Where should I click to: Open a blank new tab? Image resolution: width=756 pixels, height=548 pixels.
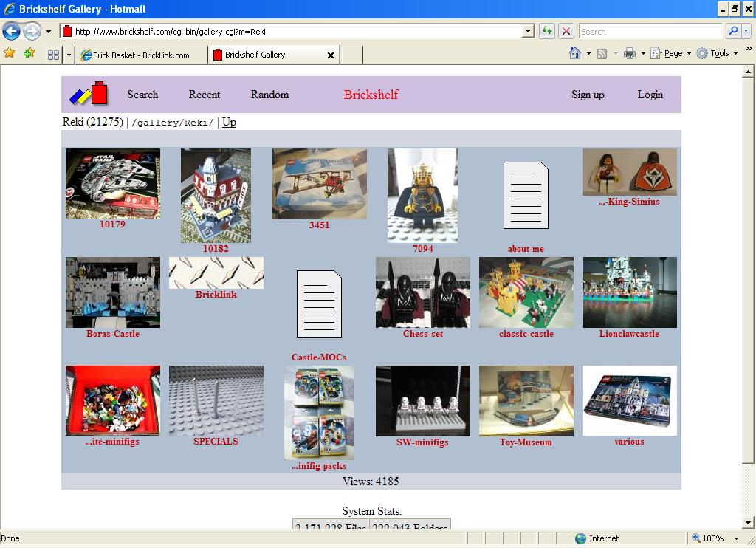pyautogui.click(x=352, y=55)
